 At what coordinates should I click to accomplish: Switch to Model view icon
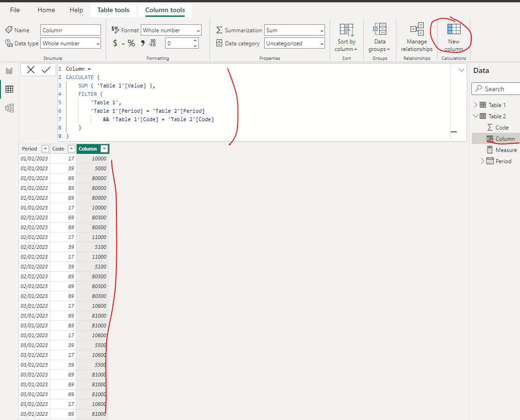pos(9,108)
